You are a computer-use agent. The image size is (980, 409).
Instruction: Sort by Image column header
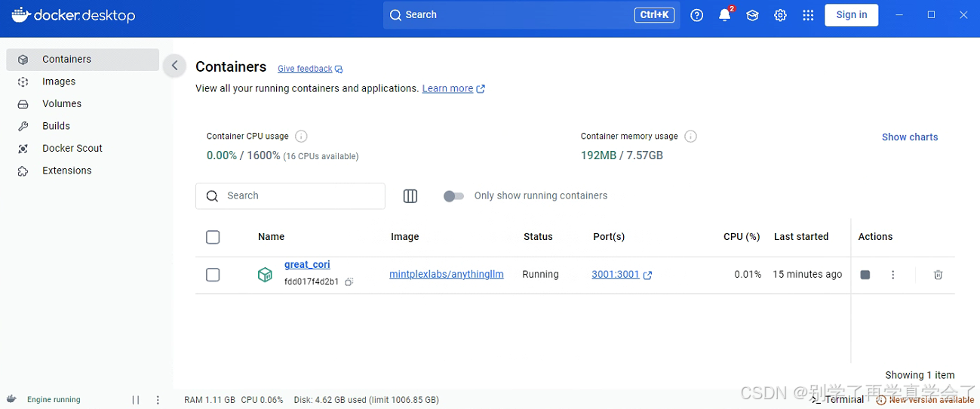(404, 237)
